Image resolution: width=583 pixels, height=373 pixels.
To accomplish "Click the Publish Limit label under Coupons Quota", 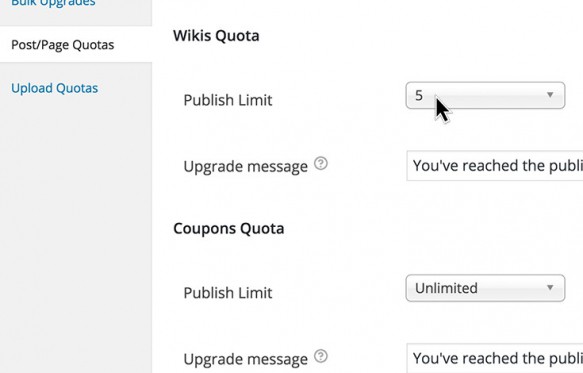I will [228, 293].
